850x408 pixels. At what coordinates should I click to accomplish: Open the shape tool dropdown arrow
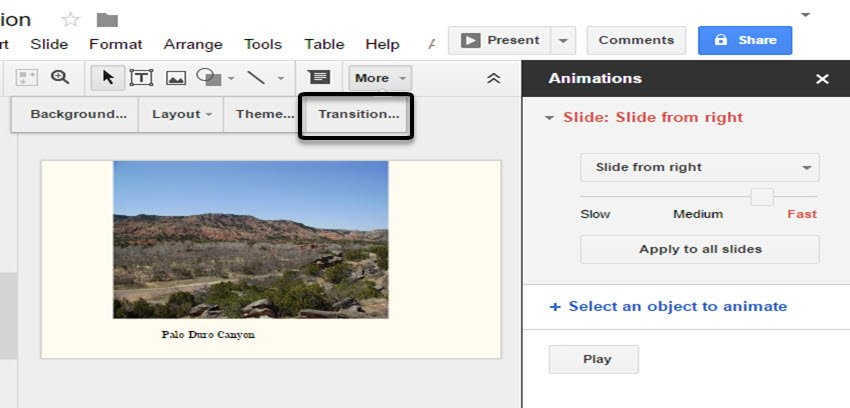(x=231, y=79)
